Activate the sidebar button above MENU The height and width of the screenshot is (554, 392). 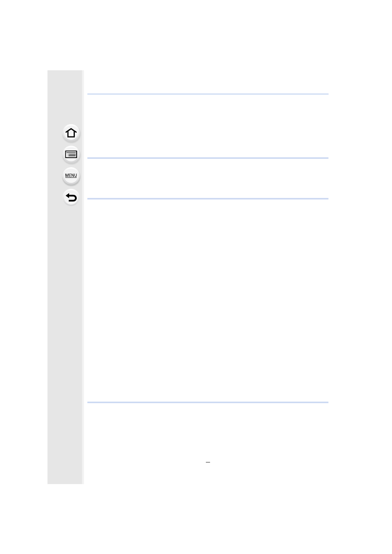(x=71, y=155)
